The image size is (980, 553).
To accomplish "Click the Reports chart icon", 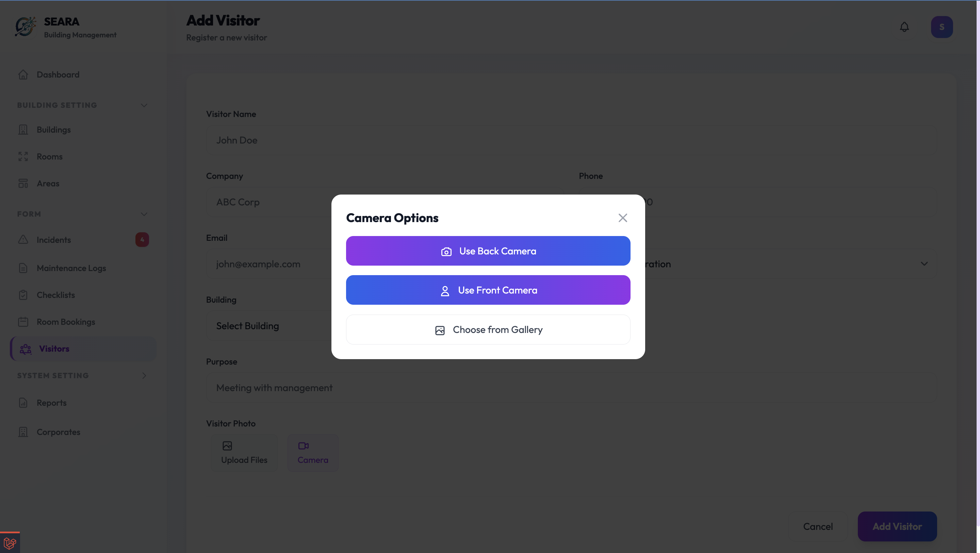I will pos(23,402).
